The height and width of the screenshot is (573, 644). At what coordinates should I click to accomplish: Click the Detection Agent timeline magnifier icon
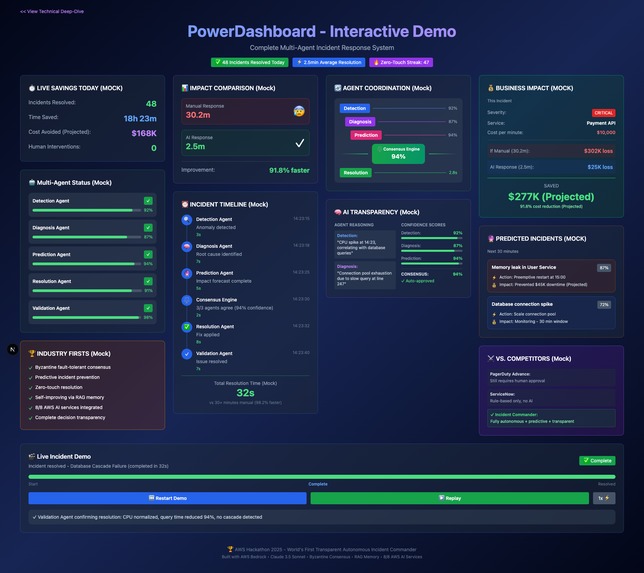coord(187,220)
